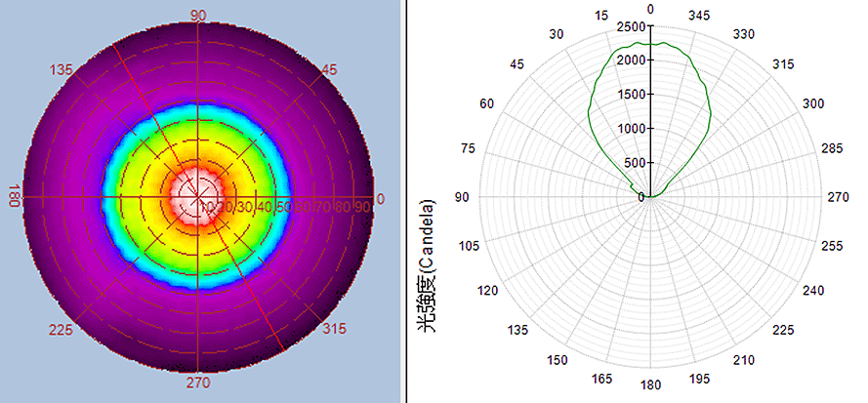
Task: Click the white hotspot center of heat map
Action: click(199, 195)
